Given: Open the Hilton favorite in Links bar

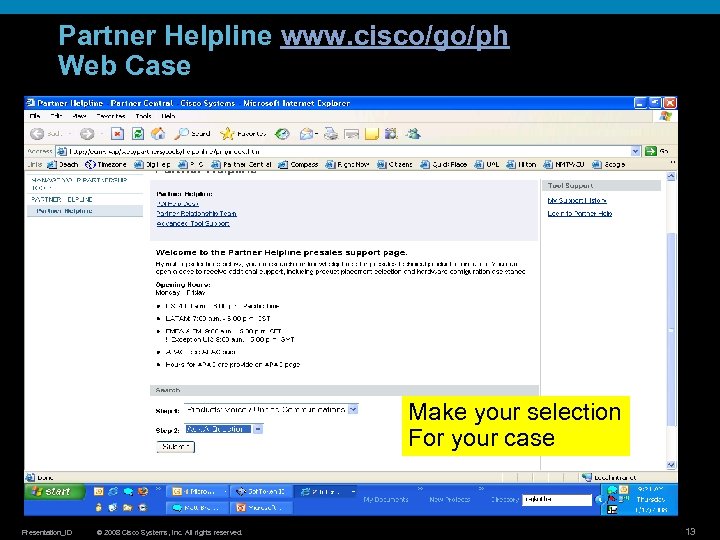Looking at the screenshot, I should click(521, 164).
